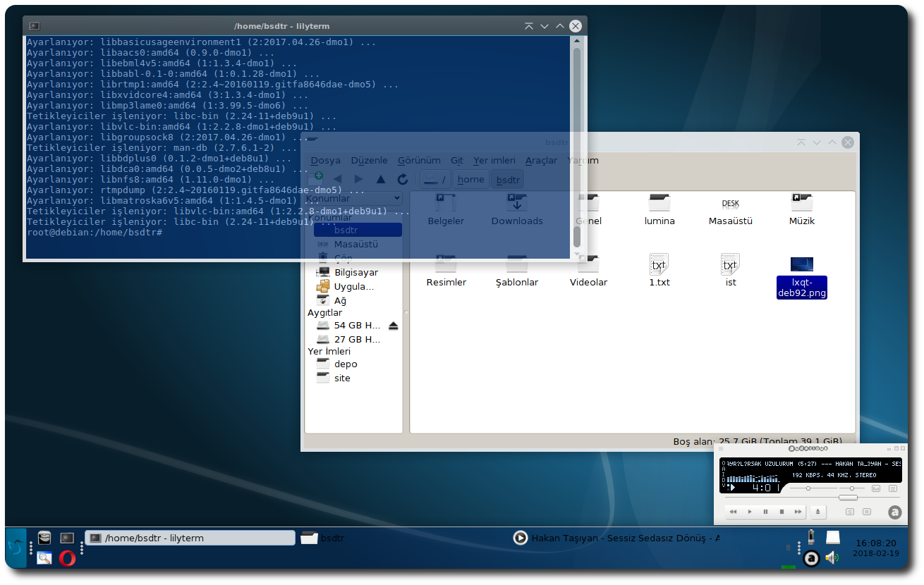Screen dimensions: 924x585
Task: Open the Downloads folder
Action: click(517, 210)
